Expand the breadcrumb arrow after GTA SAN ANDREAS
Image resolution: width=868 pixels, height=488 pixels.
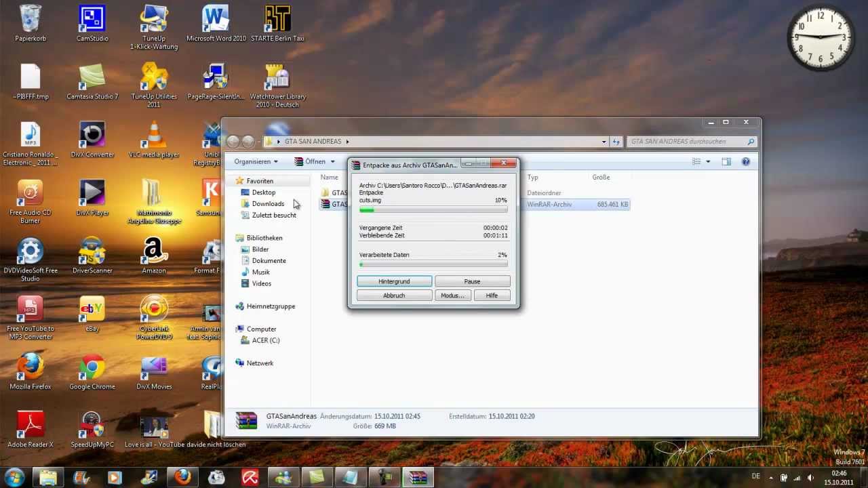click(347, 142)
